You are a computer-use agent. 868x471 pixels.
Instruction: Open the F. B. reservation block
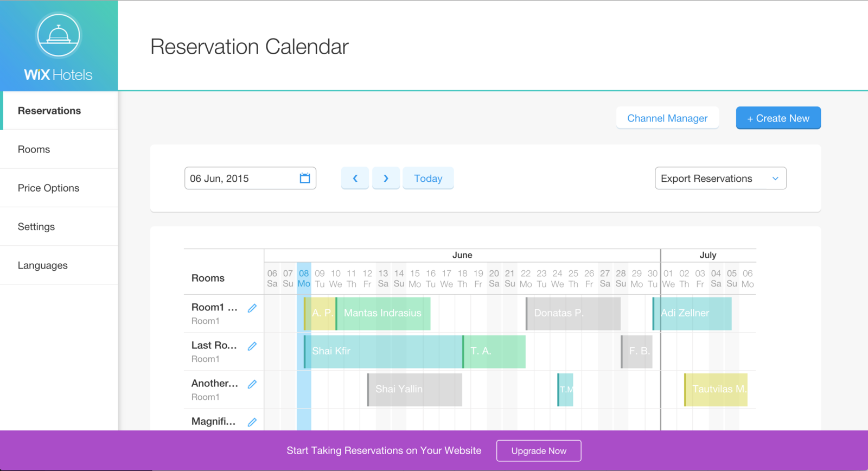tap(636, 352)
